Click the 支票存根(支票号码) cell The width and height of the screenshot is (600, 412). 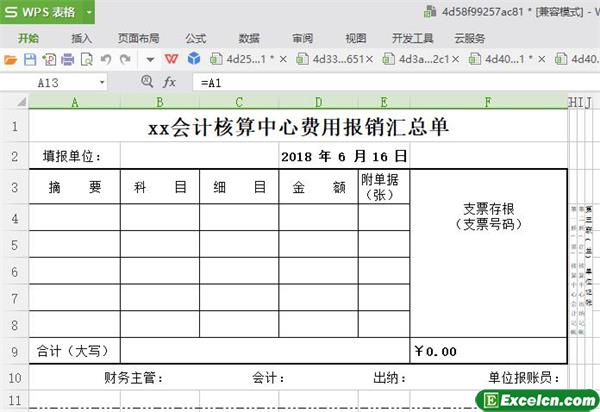(489, 253)
